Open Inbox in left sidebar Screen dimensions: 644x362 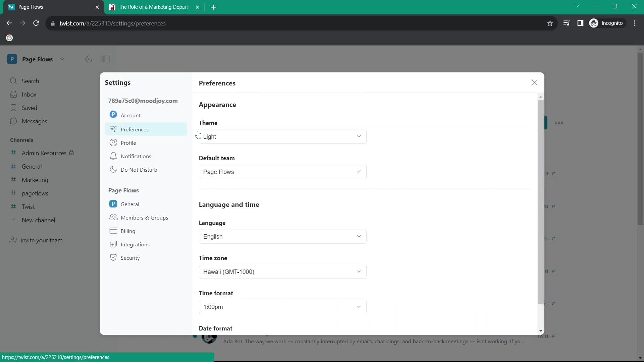(29, 94)
